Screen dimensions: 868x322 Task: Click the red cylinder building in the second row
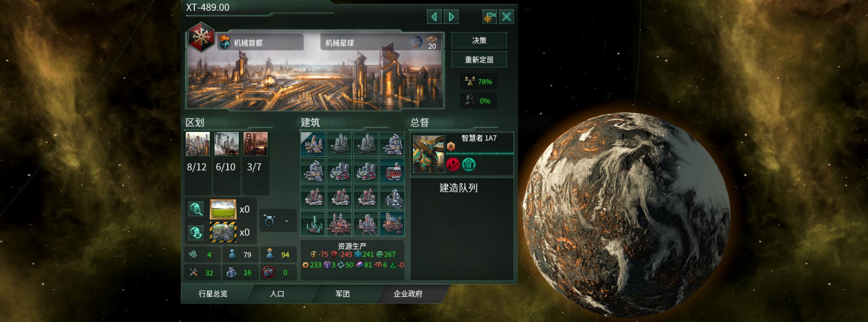click(392, 171)
